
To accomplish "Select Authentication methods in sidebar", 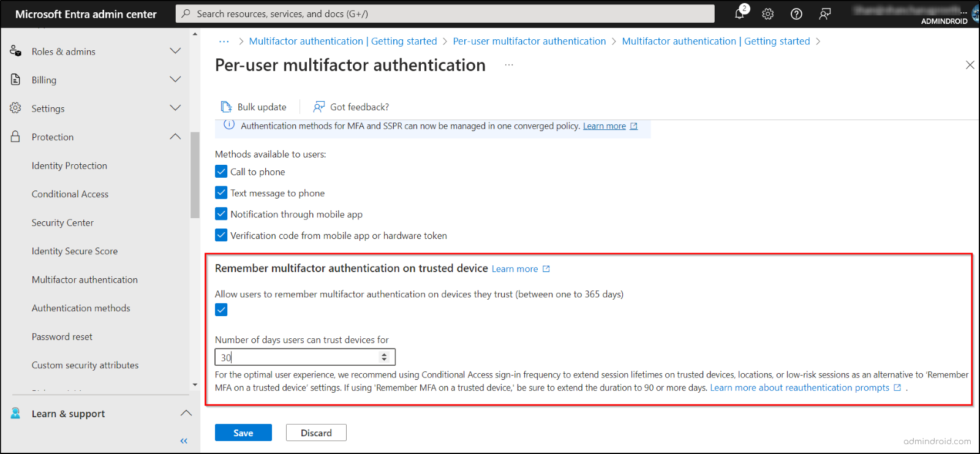I will click(x=81, y=308).
